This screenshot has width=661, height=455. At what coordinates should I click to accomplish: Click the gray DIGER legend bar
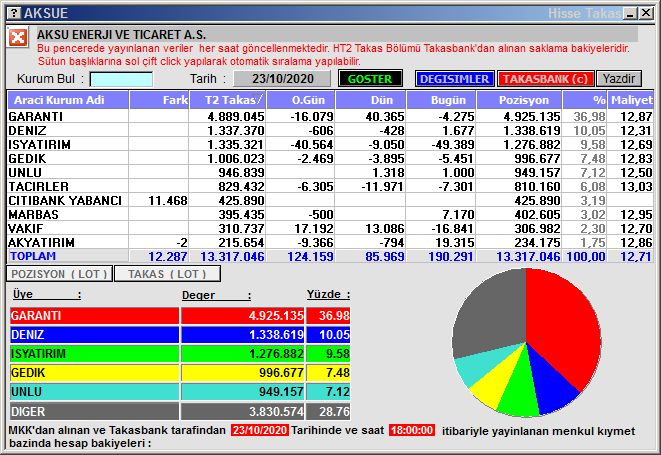tap(94, 411)
